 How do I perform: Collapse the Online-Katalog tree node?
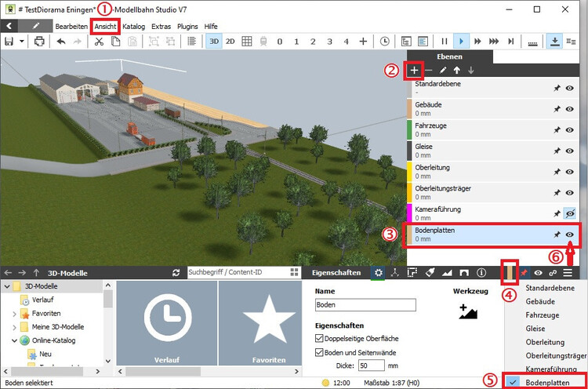click(x=14, y=341)
